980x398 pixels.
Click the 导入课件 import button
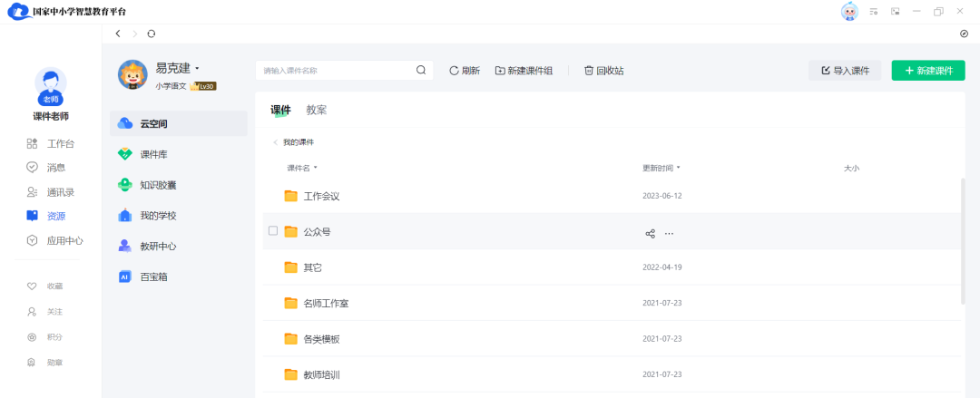(x=845, y=71)
